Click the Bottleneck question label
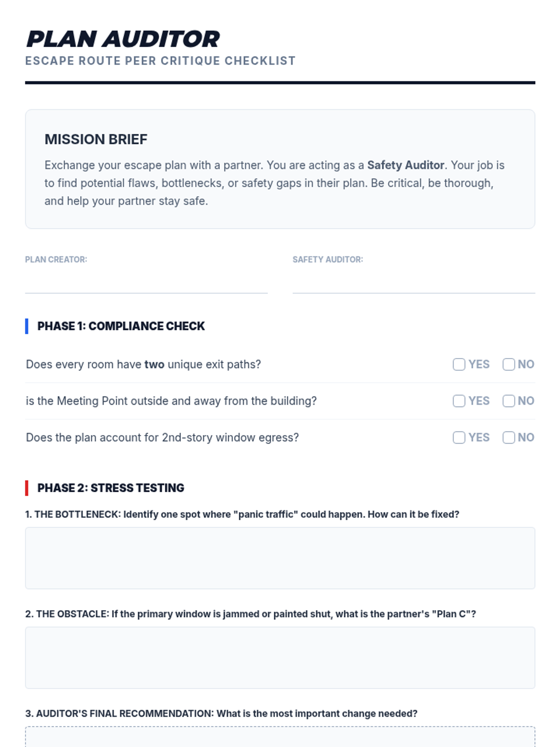 (242, 514)
